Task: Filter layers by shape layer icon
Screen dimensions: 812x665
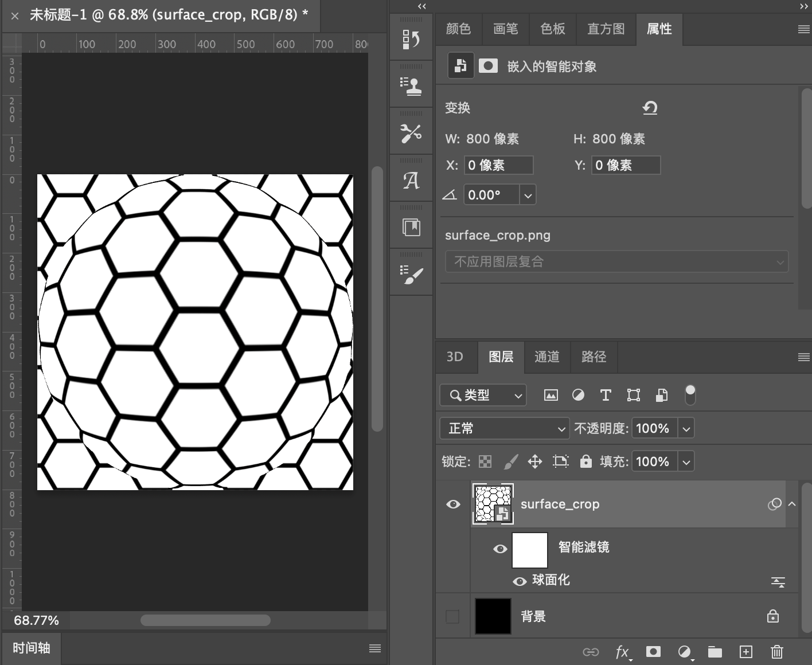Action: click(633, 395)
